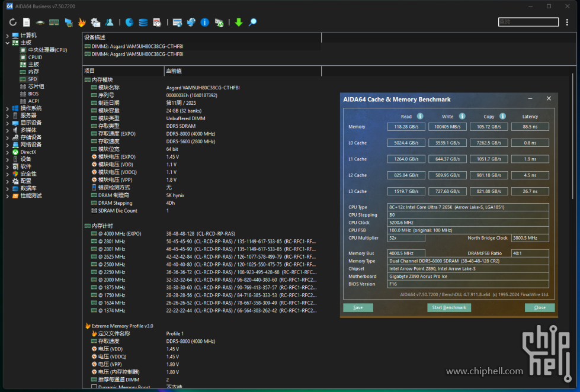
Task: Select the @ 4000 MHz (EXPO) timing row
Action: pyautogui.click(x=202, y=234)
